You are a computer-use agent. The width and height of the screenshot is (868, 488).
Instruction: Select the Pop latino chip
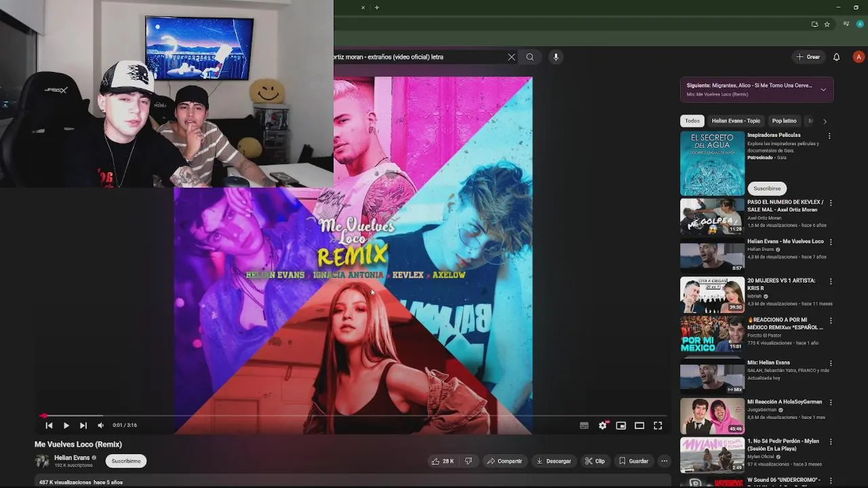click(x=784, y=121)
